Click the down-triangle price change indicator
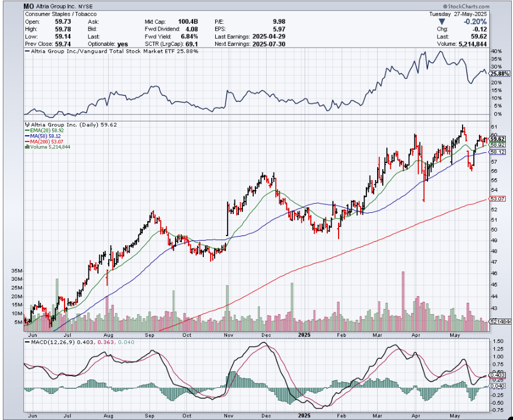 [x=442, y=22]
